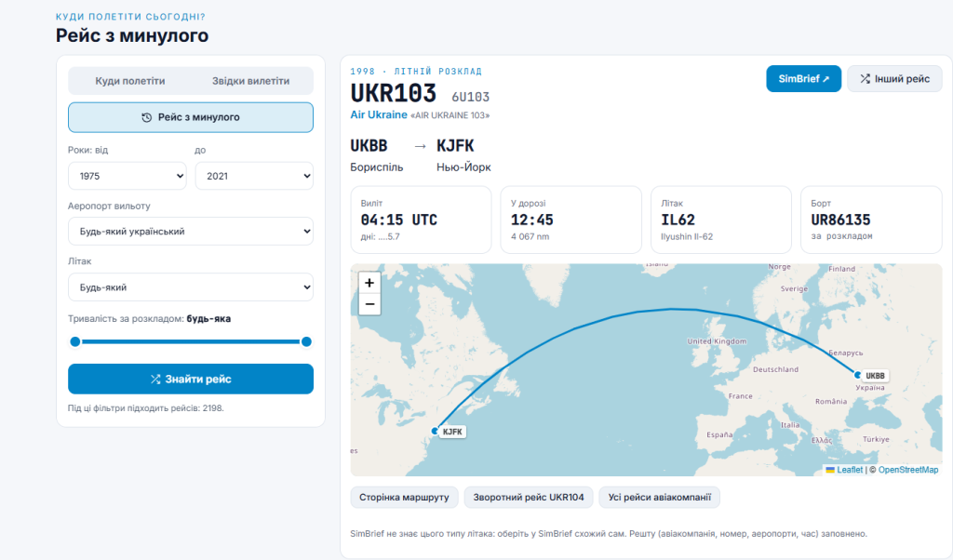953x560 pixels.
Task: Click the shuffle icon on Інший рейс
Action: [865, 78]
